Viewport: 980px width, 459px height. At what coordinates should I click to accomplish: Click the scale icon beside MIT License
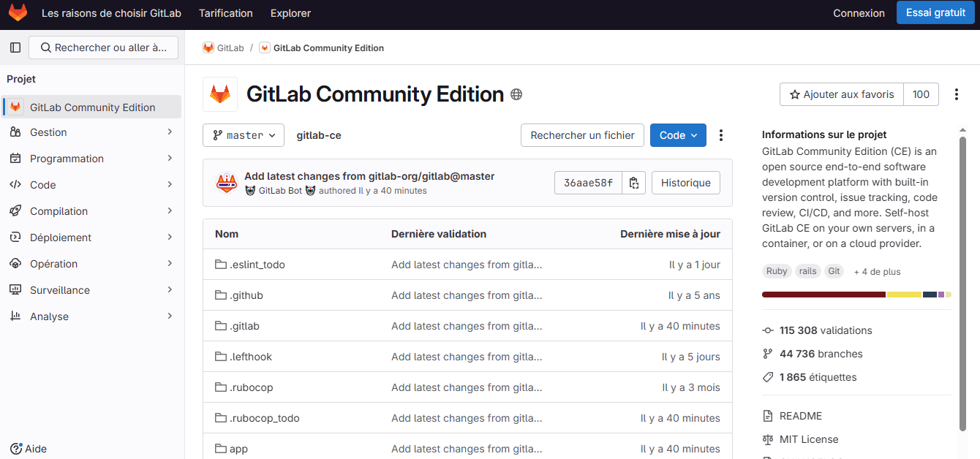tap(767, 439)
